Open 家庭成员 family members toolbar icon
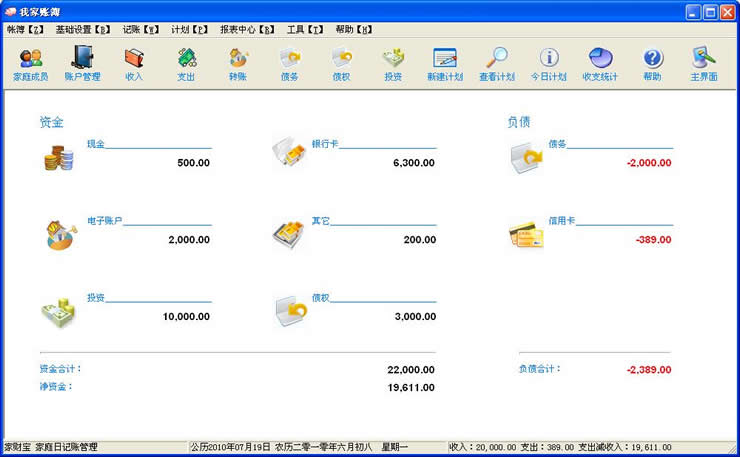Viewport: 740px width, 457px height. [x=31, y=64]
